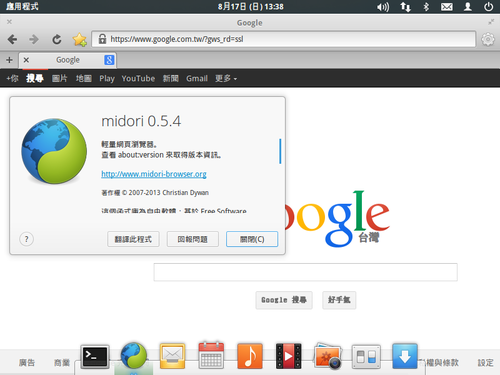Open a new tab with plus

pos(9,60)
